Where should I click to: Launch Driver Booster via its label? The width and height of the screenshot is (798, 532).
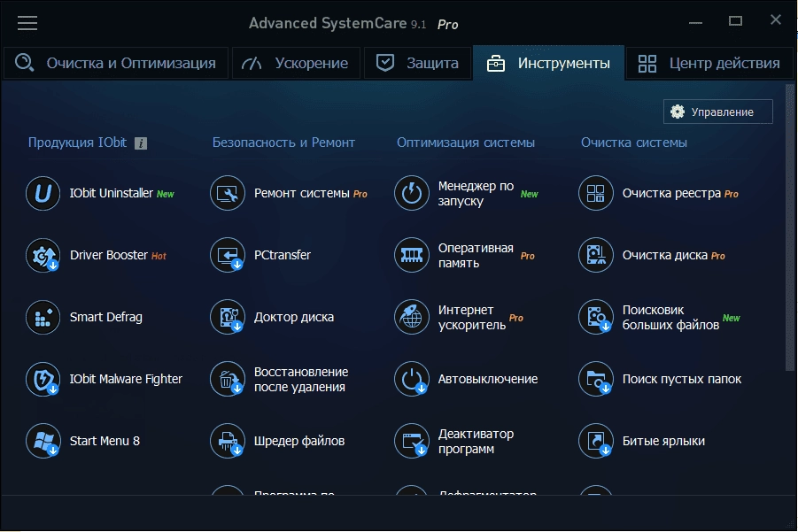[x=109, y=255]
